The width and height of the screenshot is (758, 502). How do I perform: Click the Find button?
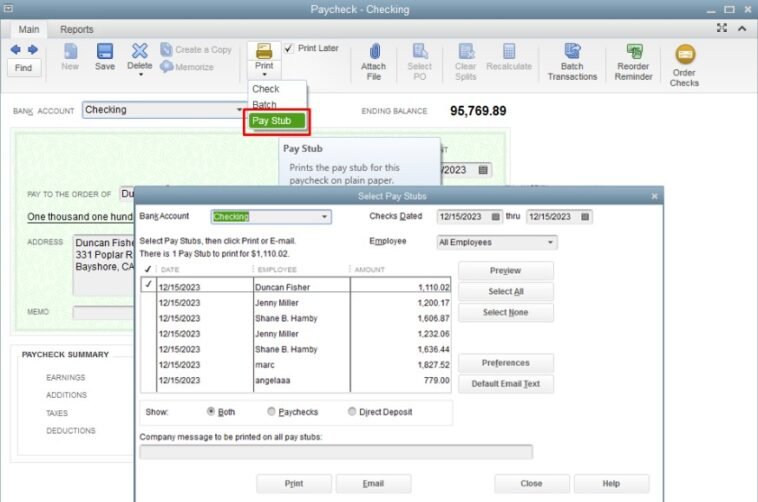(x=23, y=68)
